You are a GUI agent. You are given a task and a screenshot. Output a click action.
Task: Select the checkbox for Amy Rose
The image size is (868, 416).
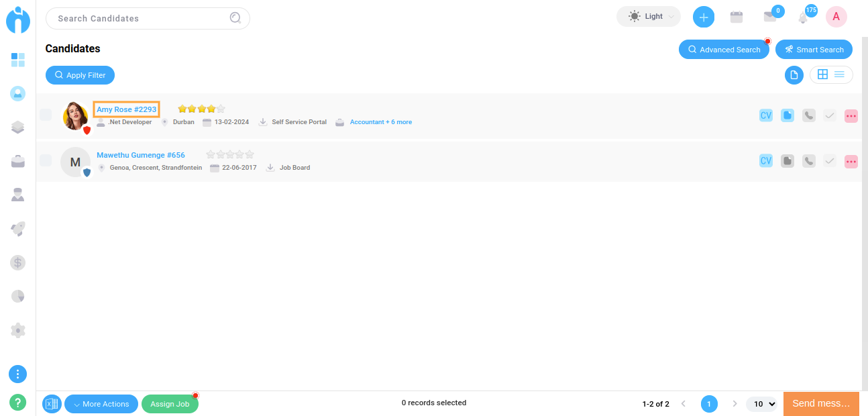tap(46, 115)
